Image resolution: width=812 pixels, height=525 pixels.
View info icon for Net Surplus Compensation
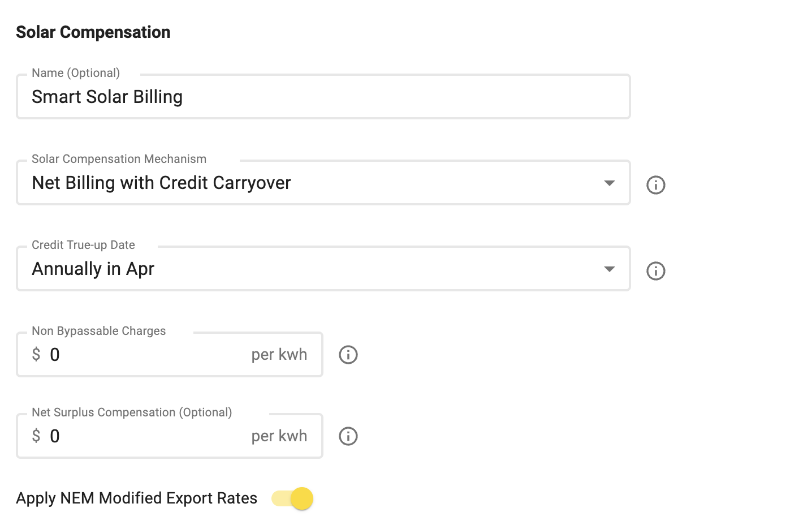pos(348,436)
